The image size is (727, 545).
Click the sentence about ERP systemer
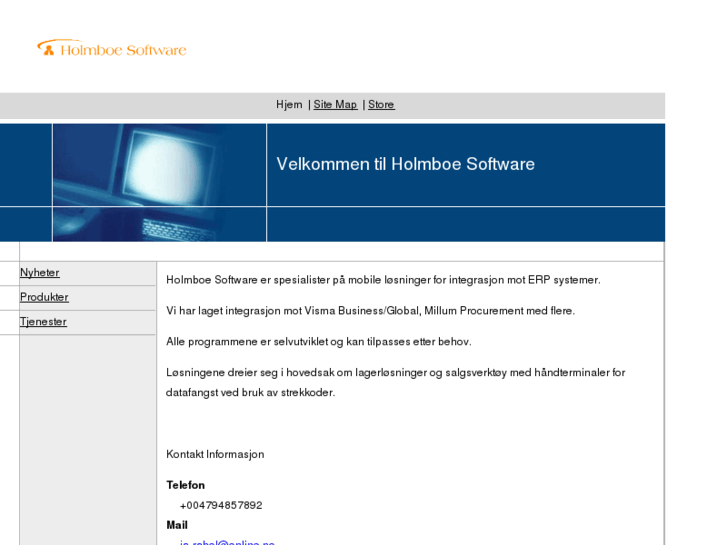383,280
